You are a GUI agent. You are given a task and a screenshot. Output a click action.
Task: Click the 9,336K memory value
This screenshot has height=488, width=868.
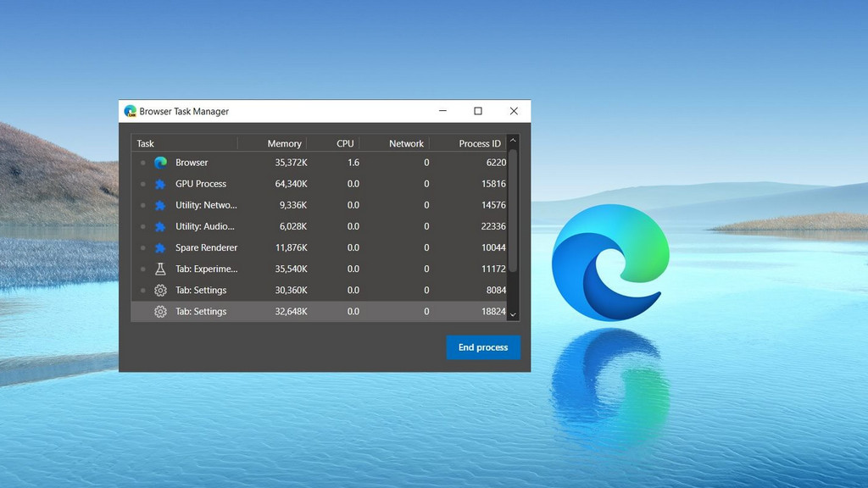293,205
